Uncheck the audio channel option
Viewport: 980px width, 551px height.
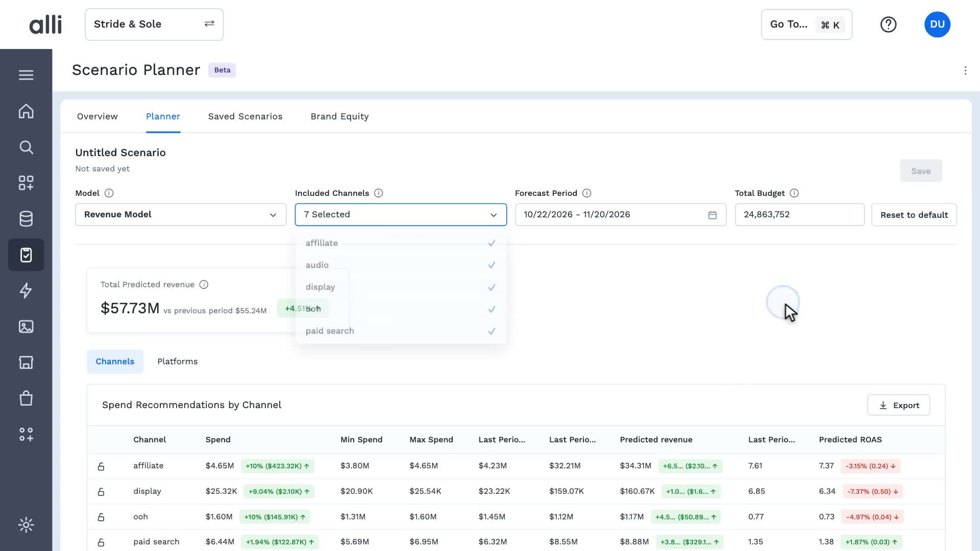(x=401, y=265)
